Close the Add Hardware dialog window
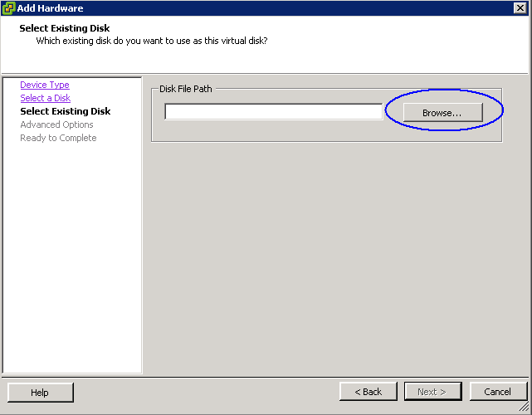This screenshot has width=532, height=415. pyautogui.click(x=520, y=7)
